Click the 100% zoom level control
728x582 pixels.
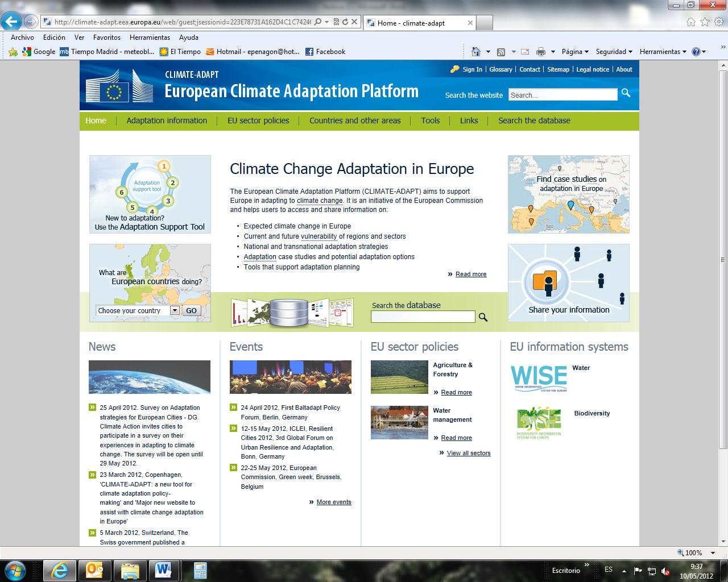[x=693, y=552]
